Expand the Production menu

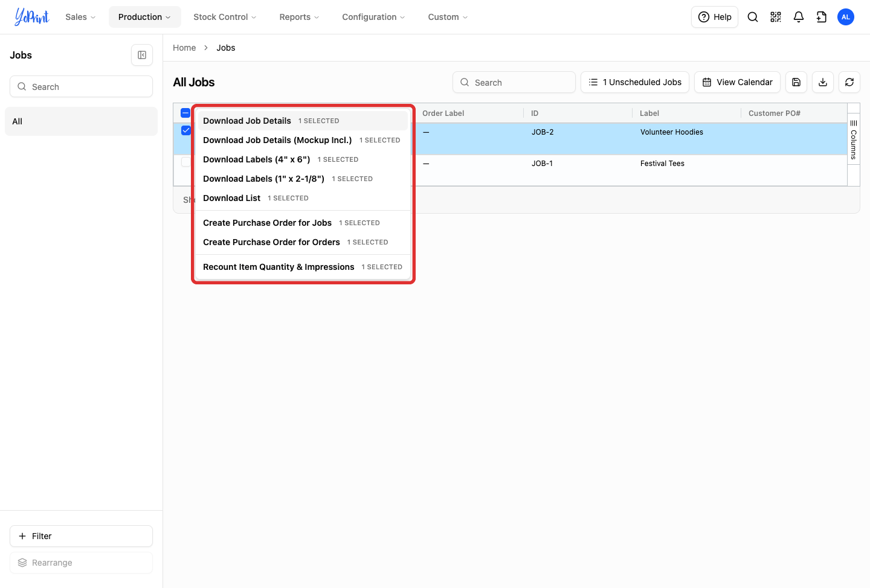pyautogui.click(x=144, y=17)
